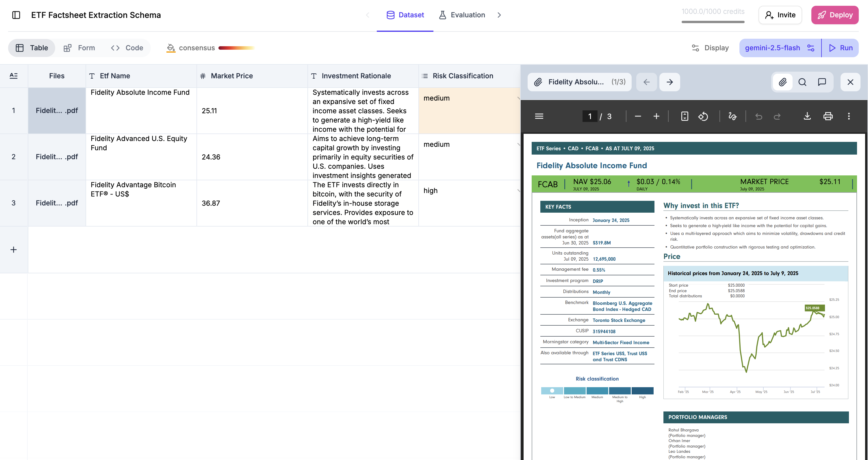Open gemini-2.5-flash model settings

click(x=811, y=48)
